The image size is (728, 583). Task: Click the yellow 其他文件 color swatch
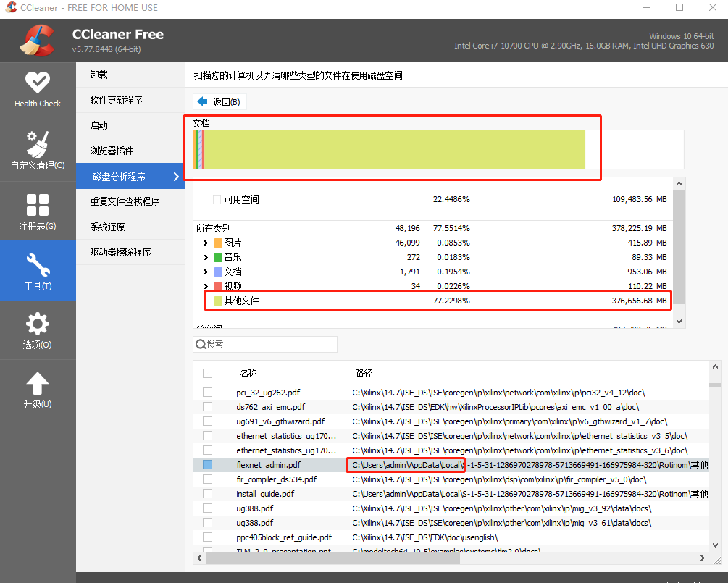(x=218, y=301)
